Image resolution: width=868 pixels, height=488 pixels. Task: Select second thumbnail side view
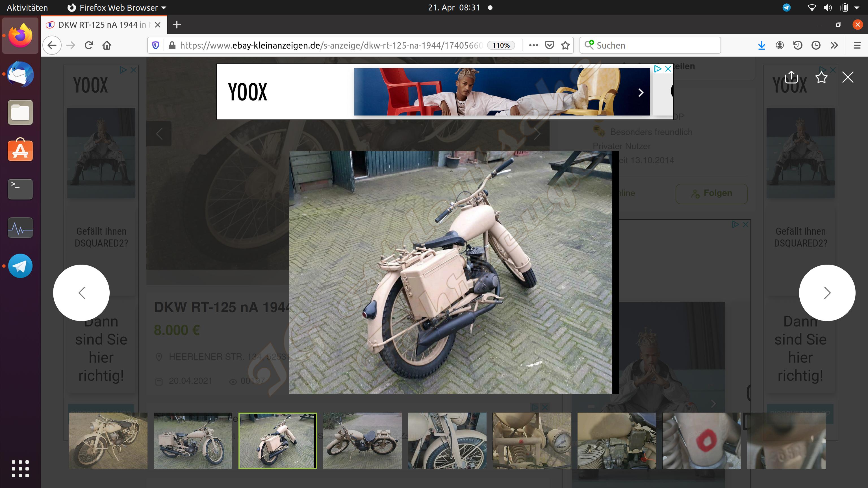[193, 441]
